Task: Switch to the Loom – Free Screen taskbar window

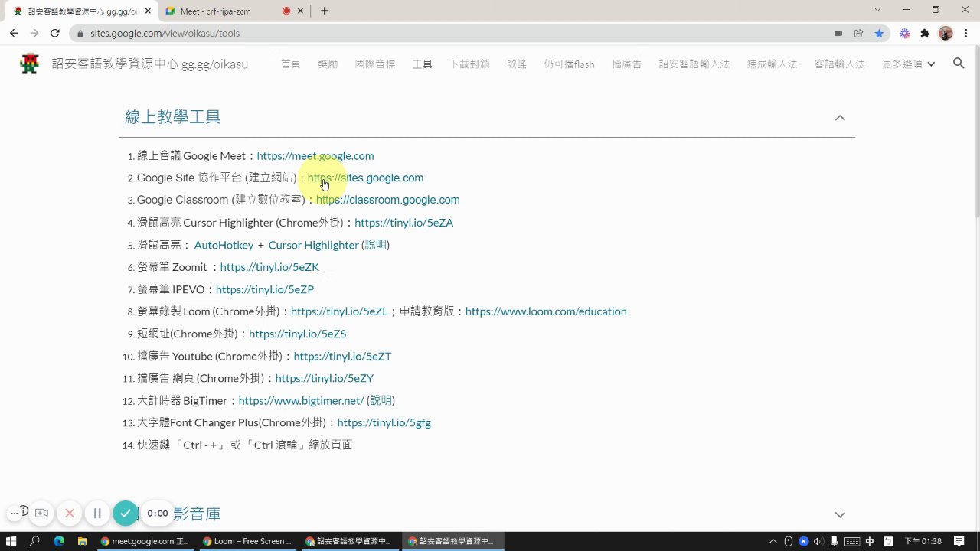Action: pyautogui.click(x=247, y=541)
